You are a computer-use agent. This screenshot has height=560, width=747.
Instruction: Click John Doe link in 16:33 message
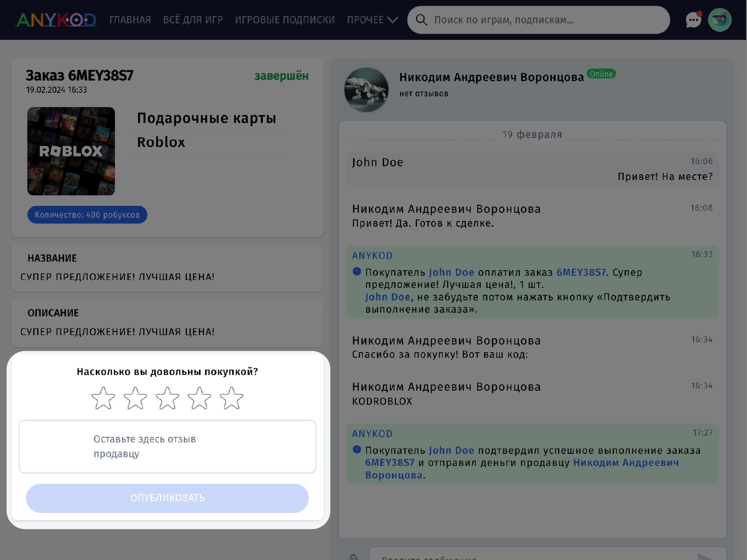(451, 272)
